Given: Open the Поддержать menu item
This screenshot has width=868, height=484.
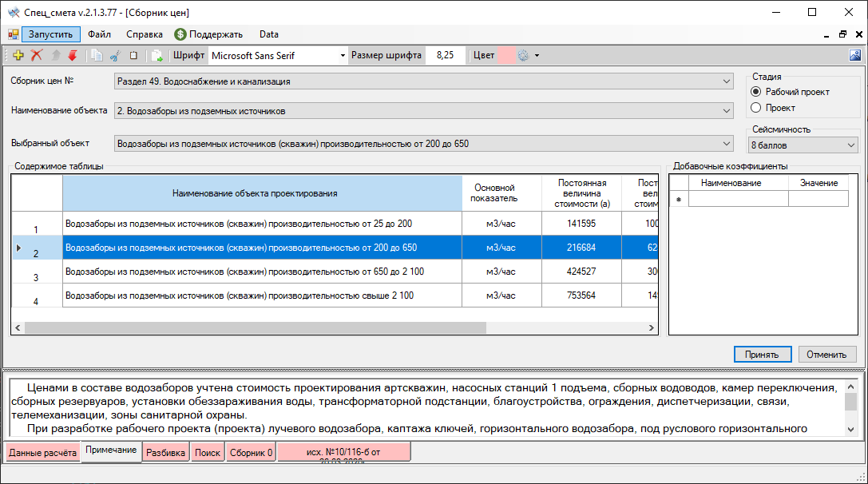Looking at the screenshot, I should 208,34.
